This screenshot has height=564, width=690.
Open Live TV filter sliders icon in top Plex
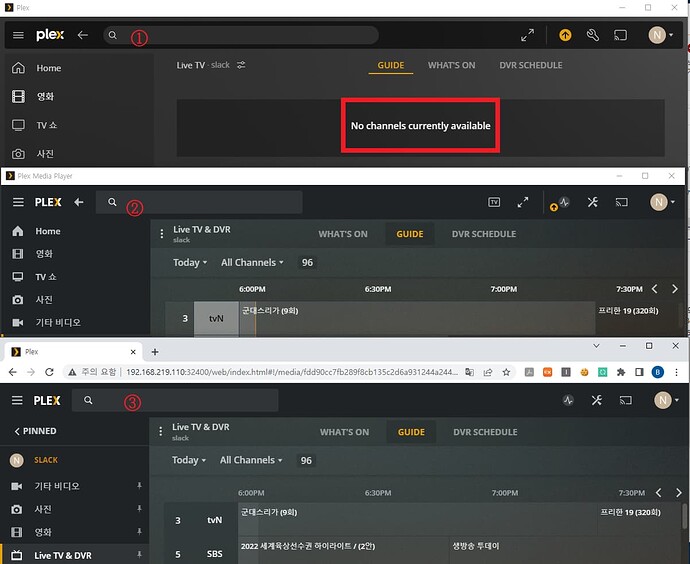241,65
